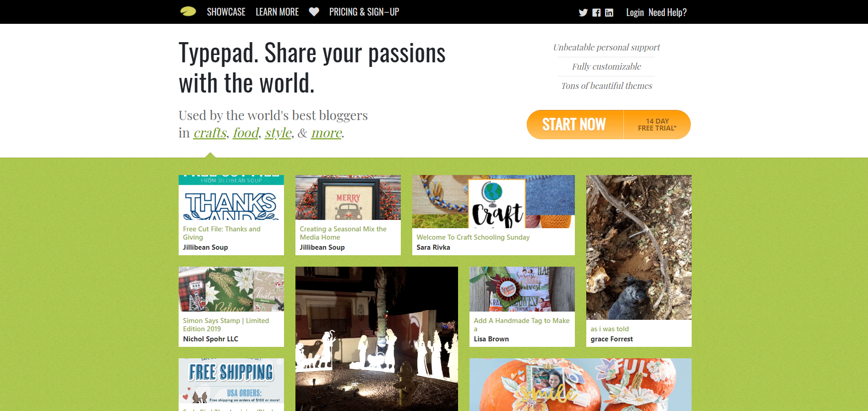Open the Showcase menu item
The width and height of the screenshot is (868, 411).
tap(226, 12)
